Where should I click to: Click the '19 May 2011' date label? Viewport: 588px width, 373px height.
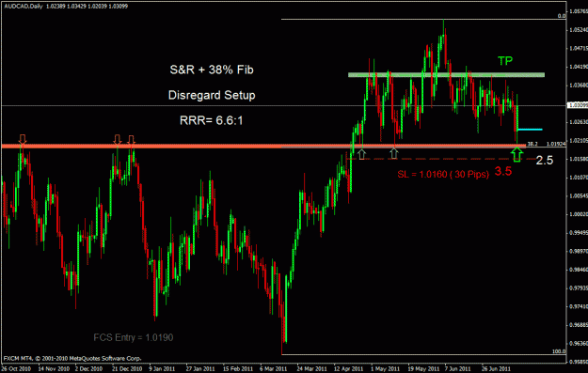click(x=423, y=368)
